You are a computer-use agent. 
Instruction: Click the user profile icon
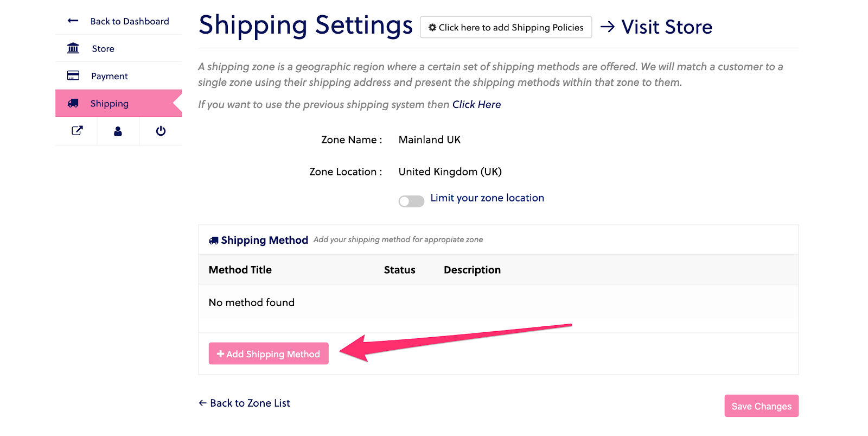118,131
